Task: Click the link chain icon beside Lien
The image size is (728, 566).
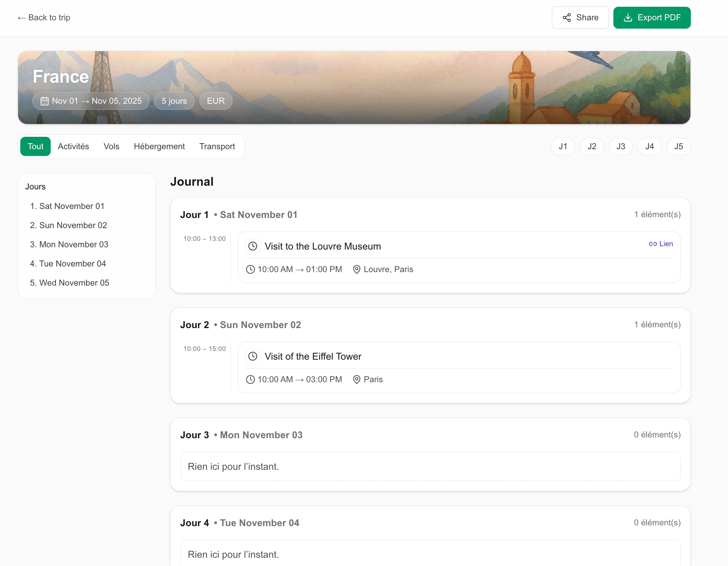Action: point(652,244)
